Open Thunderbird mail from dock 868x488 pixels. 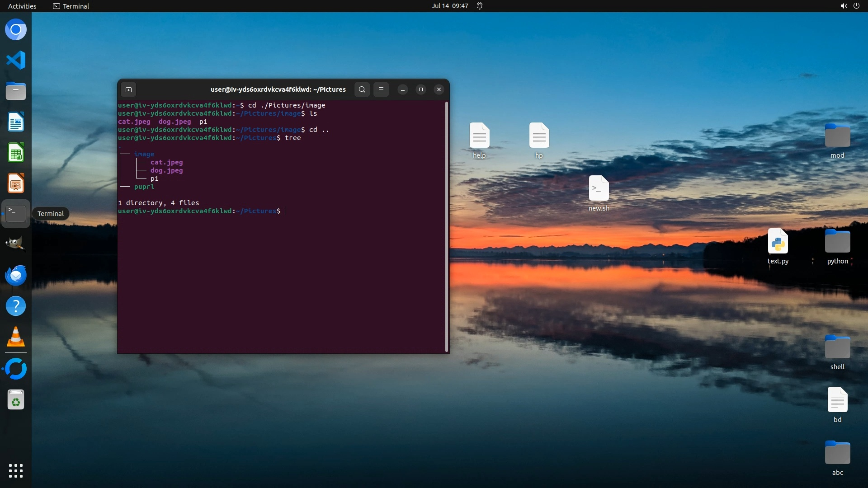[x=16, y=275]
